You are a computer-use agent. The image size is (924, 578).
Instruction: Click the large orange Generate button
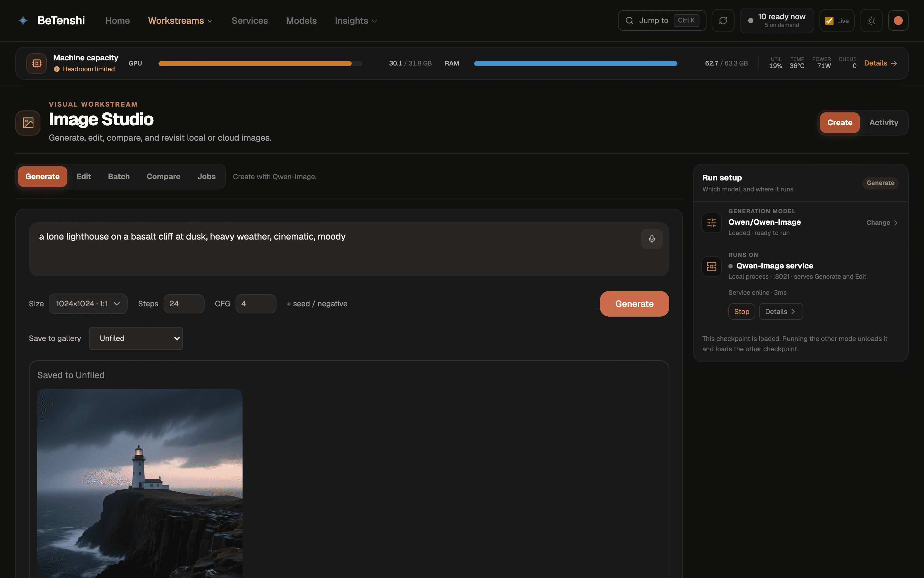coord(634,304)
